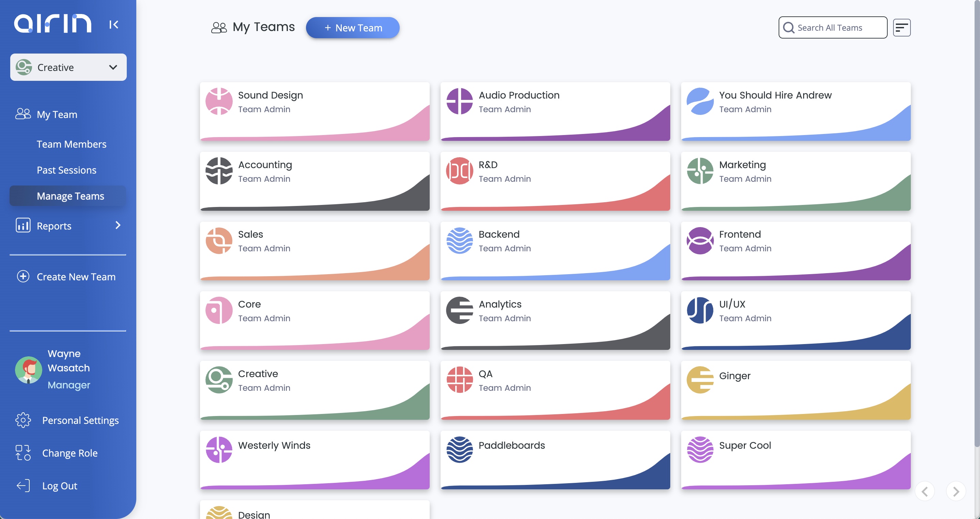Open the Audio Production team name
The image size is (980, 519).
519,95
